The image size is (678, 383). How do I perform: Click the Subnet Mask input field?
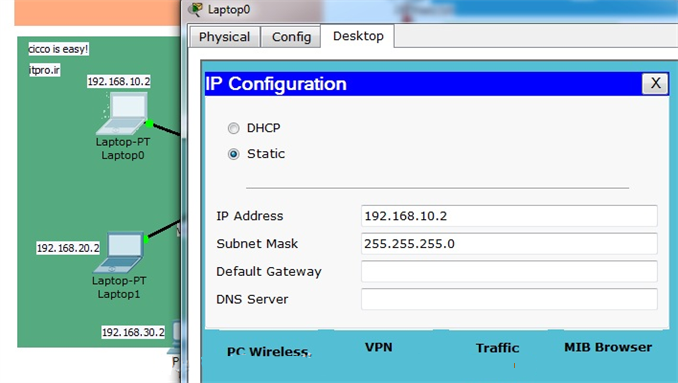(x=509, y=244)
